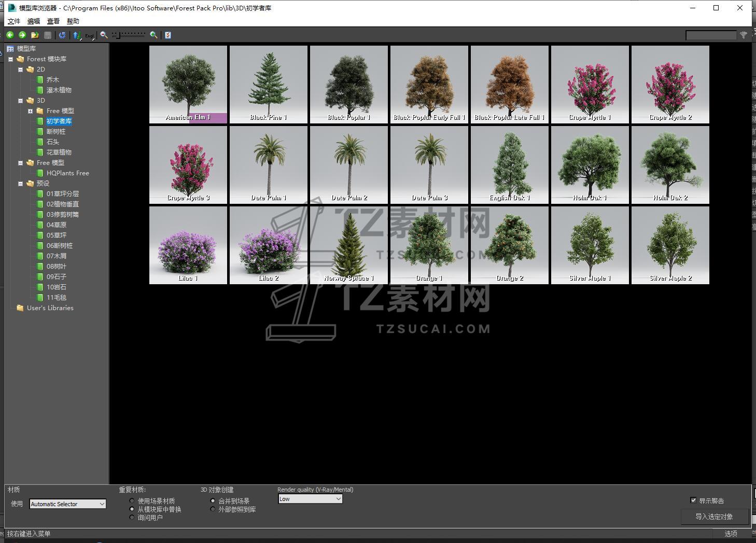756x543 pixels.
Task: Click the zoom out magnifier icon
Action: pos(104,35)
